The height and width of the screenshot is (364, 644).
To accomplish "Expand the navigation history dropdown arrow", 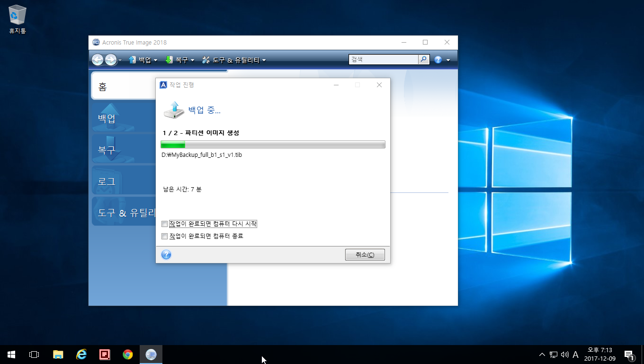I will point(120,60).
